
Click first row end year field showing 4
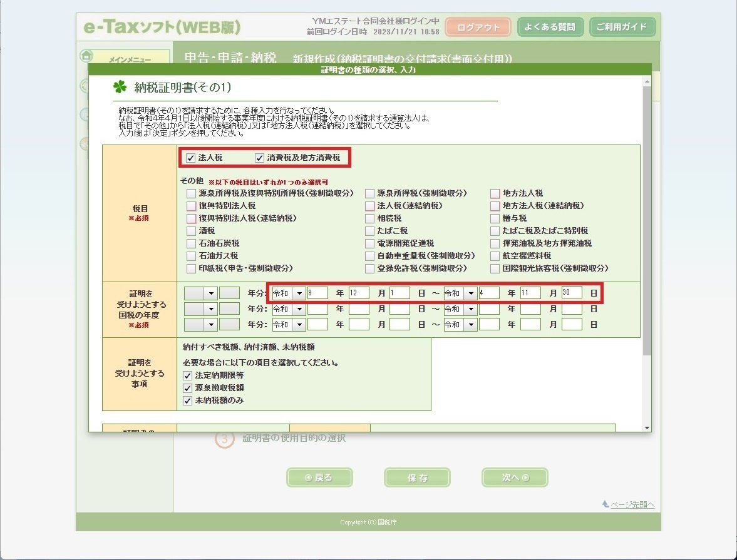click(489, 293)
